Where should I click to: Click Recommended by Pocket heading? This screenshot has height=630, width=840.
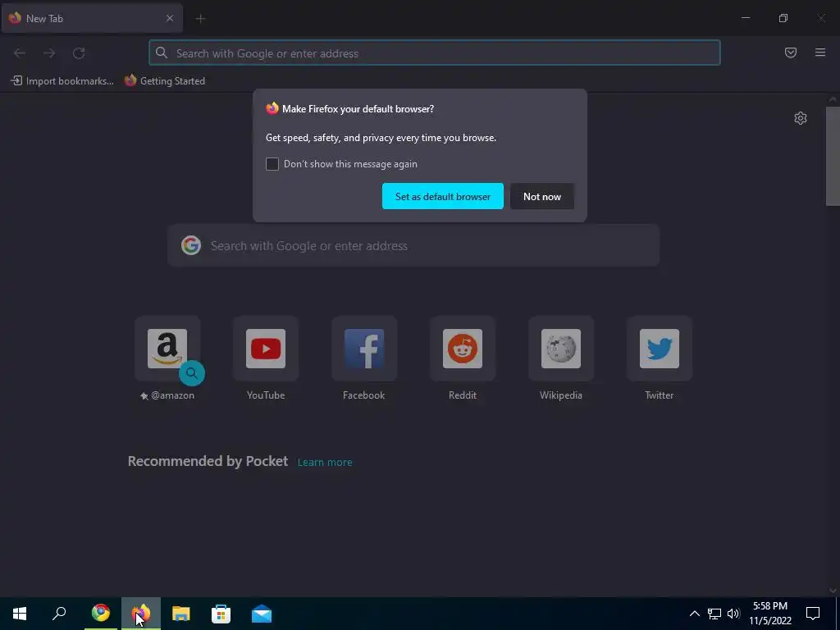[208, 461]
